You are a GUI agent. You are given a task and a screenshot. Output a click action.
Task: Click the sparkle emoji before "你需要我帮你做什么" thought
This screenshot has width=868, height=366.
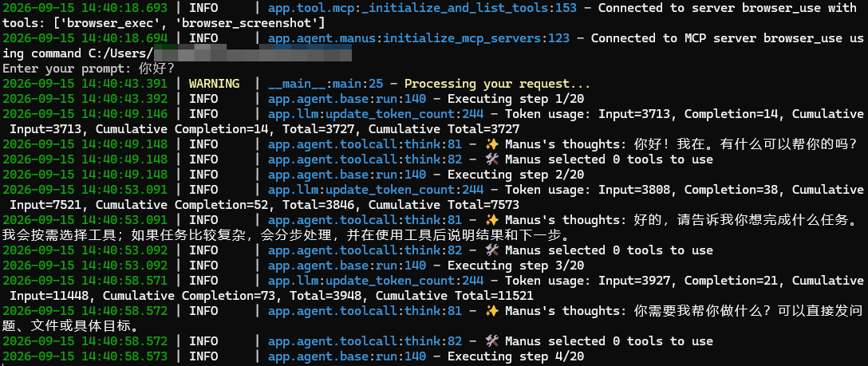click(491, 311)
